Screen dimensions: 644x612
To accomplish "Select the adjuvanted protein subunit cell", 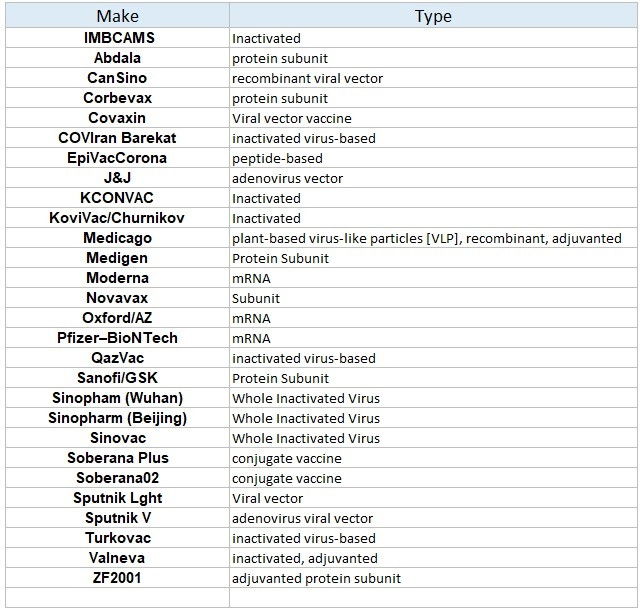I will [316, 578].
